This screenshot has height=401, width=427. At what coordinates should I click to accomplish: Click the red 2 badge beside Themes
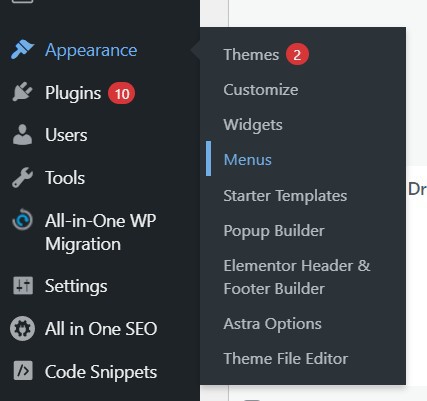click(x=297, y=54)
